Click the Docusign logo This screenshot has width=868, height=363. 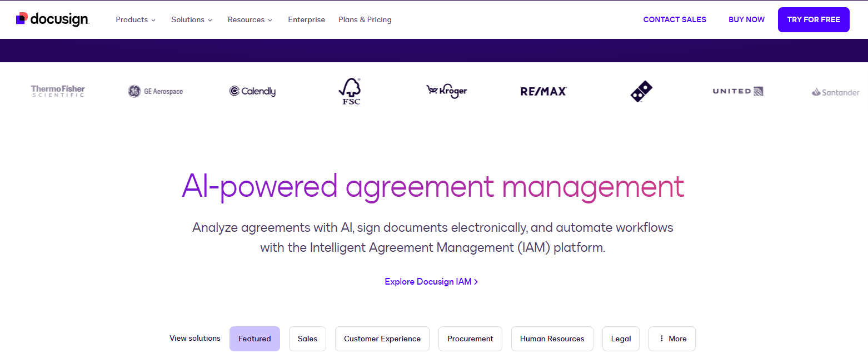[x=52, y=19]
